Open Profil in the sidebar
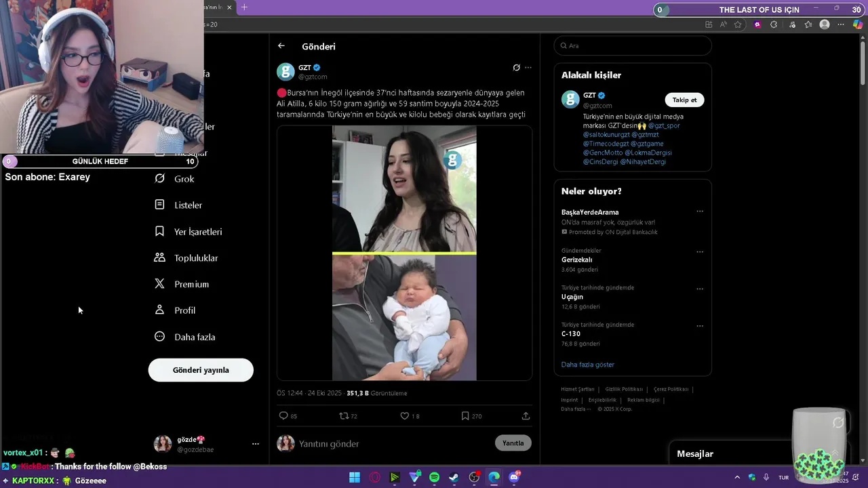This screenshot has height=488, width=868. 174,310
